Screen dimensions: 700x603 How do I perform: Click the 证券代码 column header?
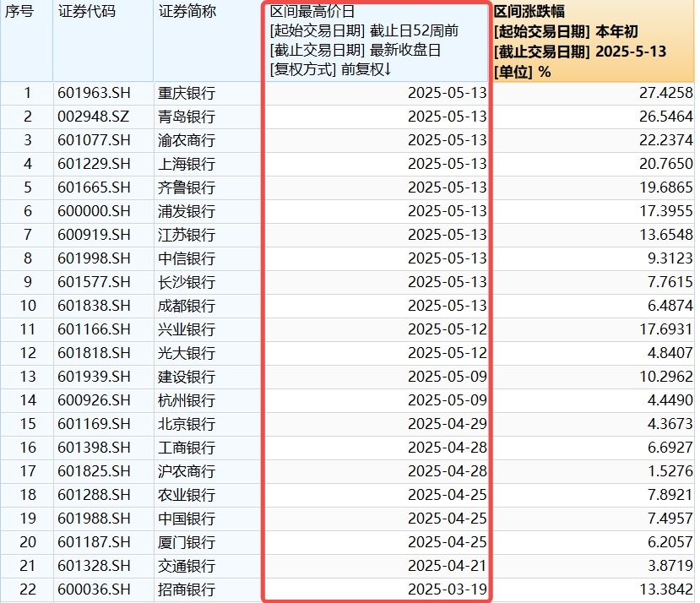click(x=86, y=11)
